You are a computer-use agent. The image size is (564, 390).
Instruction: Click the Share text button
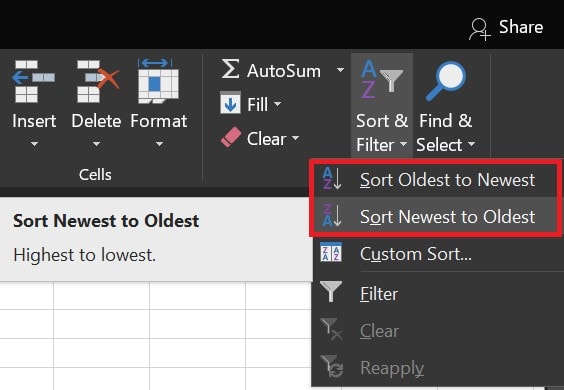[x=521, y=27]
